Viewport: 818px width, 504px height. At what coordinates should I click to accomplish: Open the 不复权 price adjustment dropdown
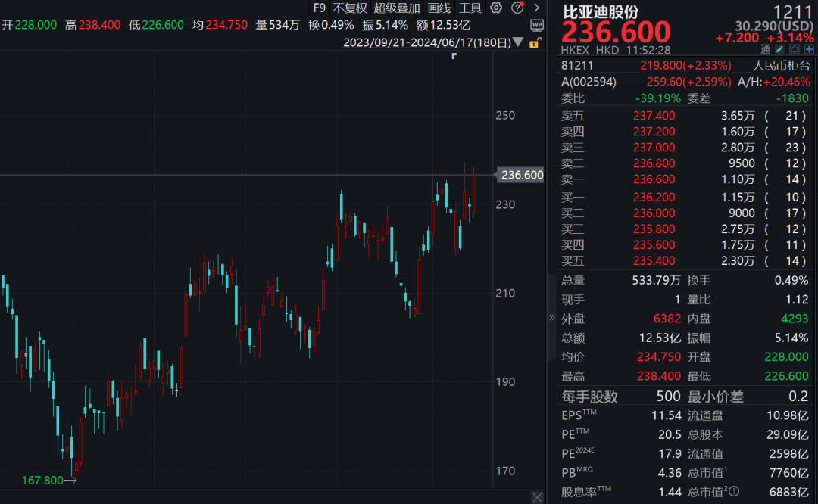[x=350, y=8]
